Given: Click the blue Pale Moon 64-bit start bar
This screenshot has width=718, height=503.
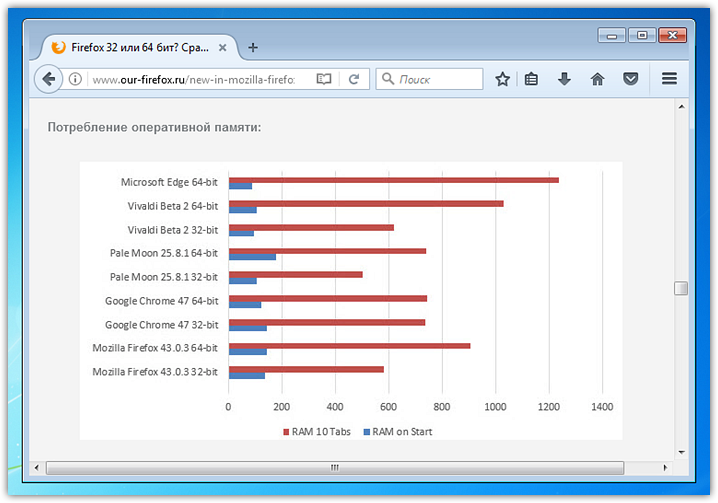Looking at the screenshot, I should click(252, 257).
